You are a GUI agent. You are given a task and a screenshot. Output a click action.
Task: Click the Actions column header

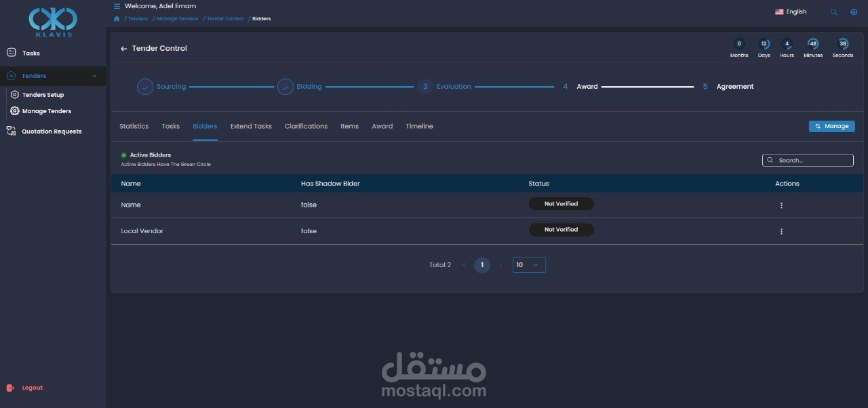pos(787,184)
